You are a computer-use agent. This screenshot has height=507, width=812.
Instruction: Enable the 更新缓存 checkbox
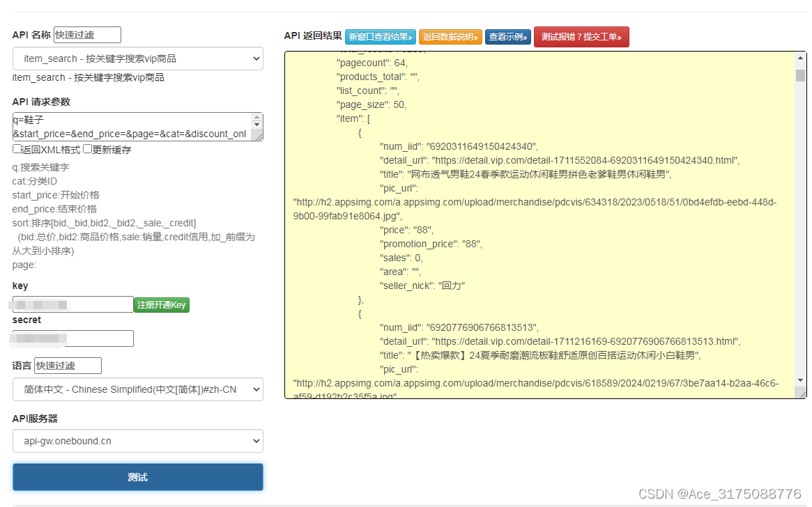(88, 149)
